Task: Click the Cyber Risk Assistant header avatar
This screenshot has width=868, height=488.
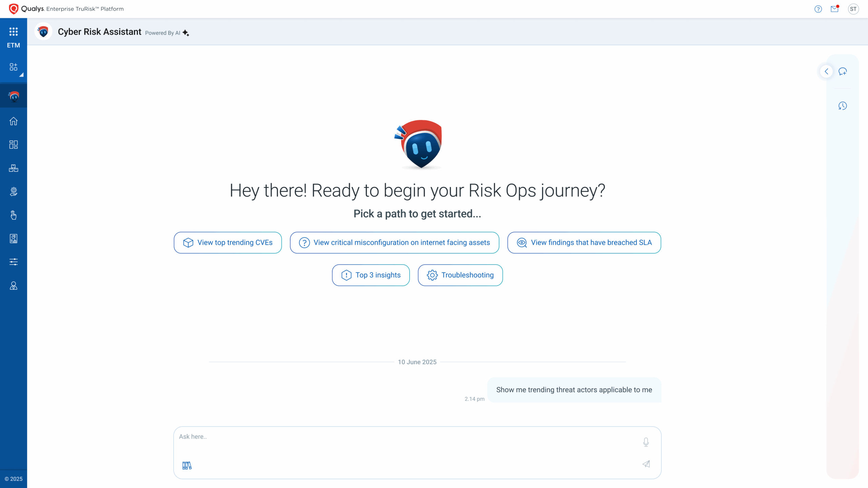Action: click(x=43, y=32)
